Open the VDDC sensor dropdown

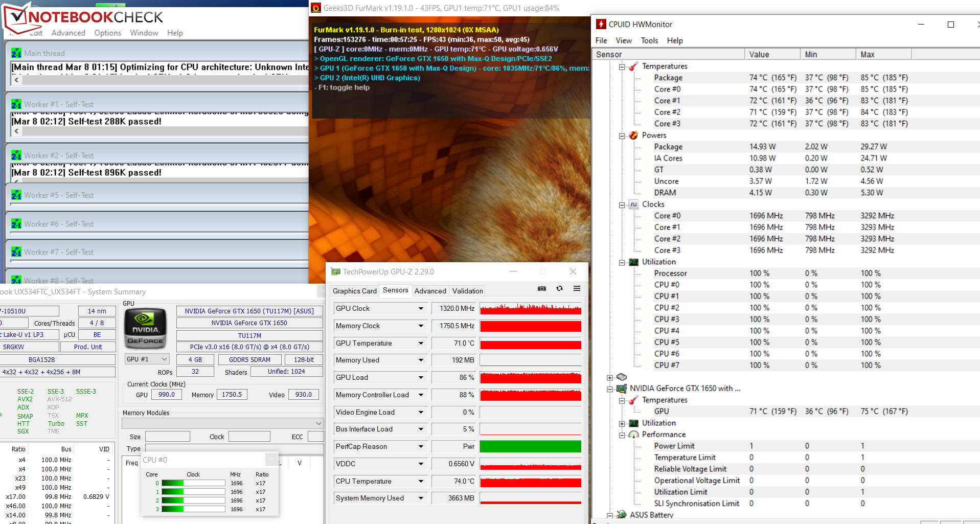coord(421,464)
